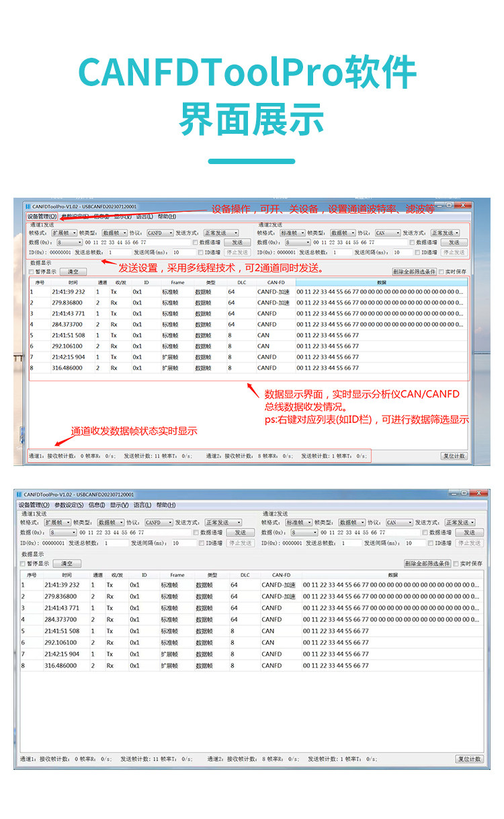
Task: Select row 2 time 279.836800, unannotated window
Action: (60, 596)
